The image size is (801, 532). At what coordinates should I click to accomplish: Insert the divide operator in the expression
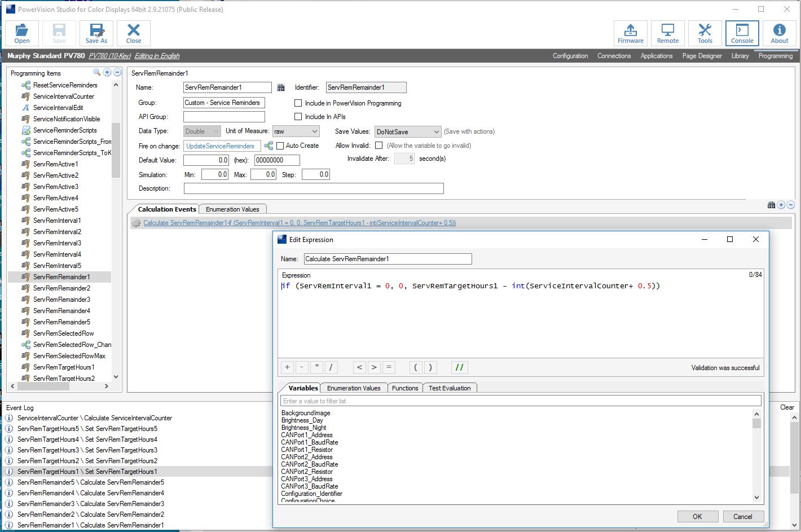click(331, 367)
